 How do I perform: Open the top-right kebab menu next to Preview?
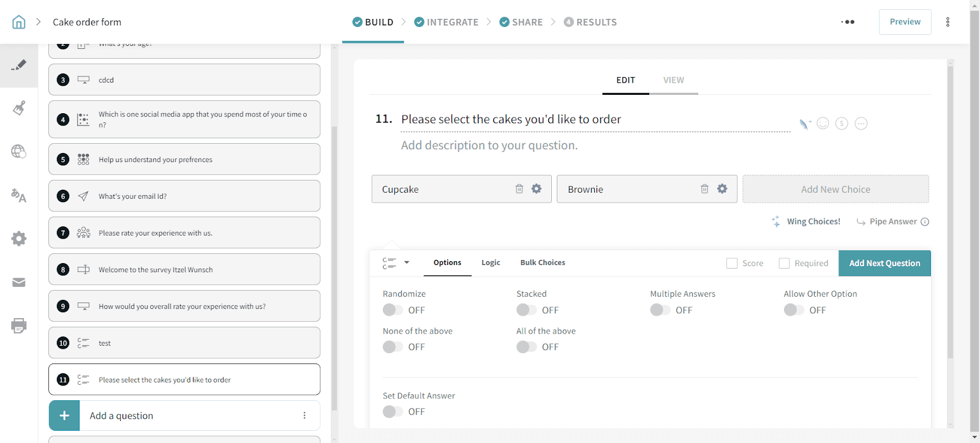point(948,22)
